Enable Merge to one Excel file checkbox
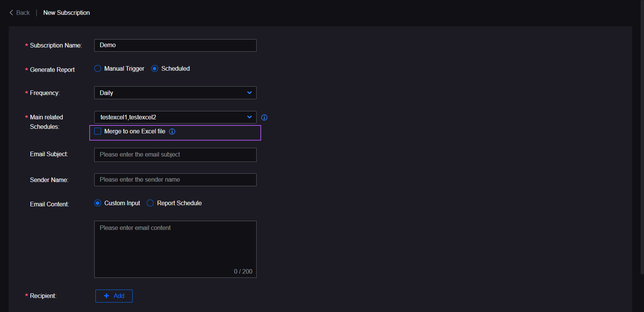 pyautogui.click(x=97, y=131)
